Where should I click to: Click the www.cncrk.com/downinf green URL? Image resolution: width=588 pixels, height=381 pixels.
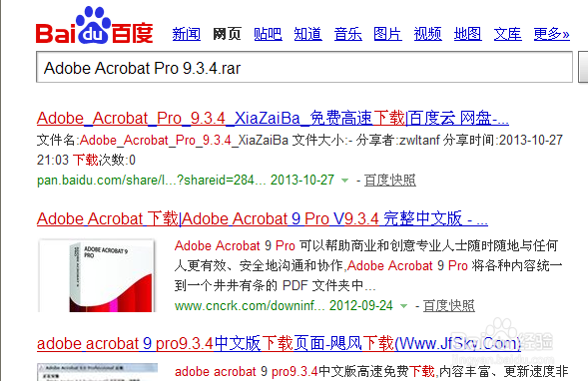pos(250,306)
